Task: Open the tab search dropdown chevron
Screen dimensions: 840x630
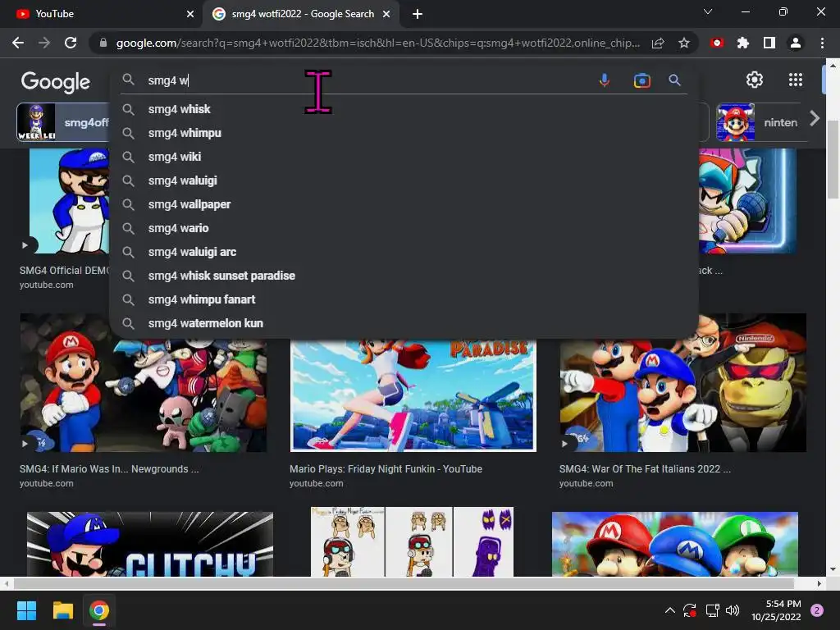Action: (708, 11)
